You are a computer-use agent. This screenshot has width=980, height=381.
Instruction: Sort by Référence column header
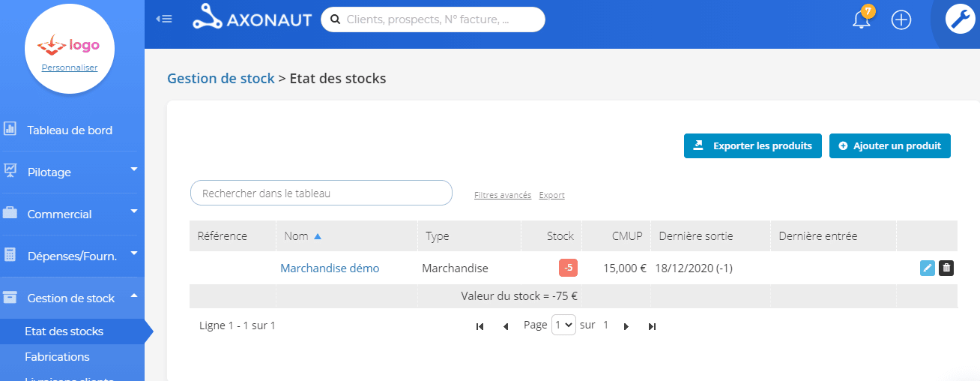tap(233, 235)
